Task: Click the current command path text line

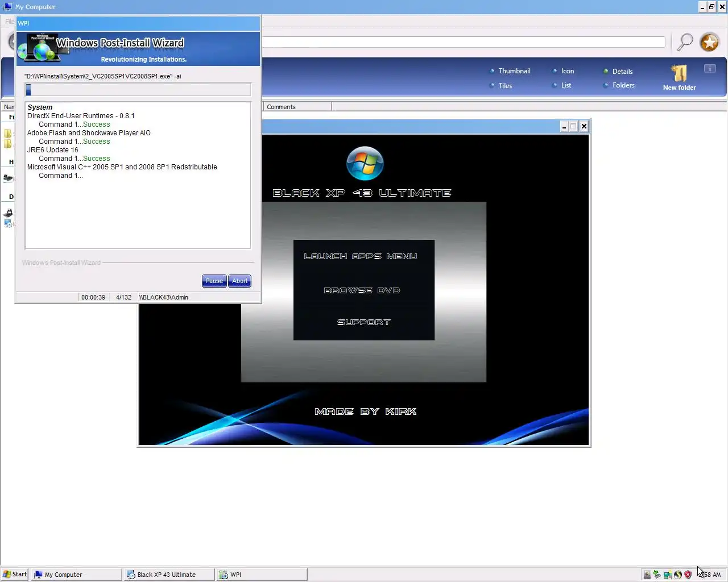Action: [x=103, y=76]
